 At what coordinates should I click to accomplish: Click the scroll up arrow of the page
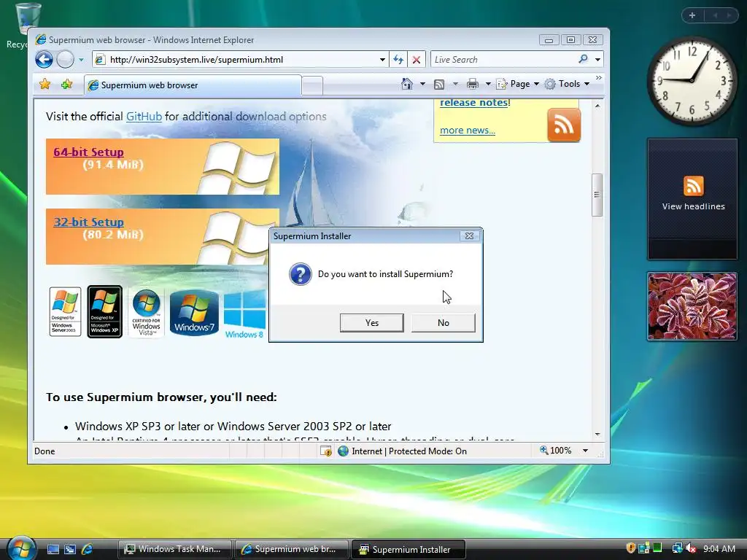597,106
